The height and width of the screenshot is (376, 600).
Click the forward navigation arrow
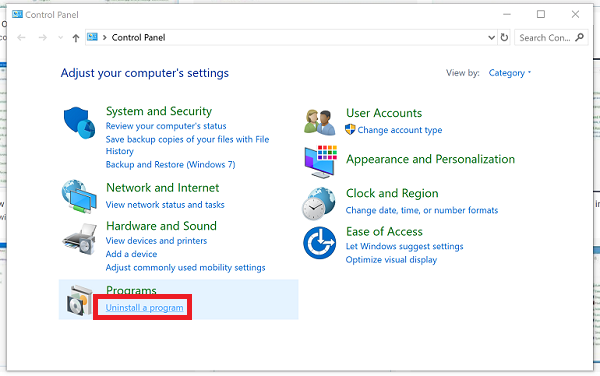(42, 37)
